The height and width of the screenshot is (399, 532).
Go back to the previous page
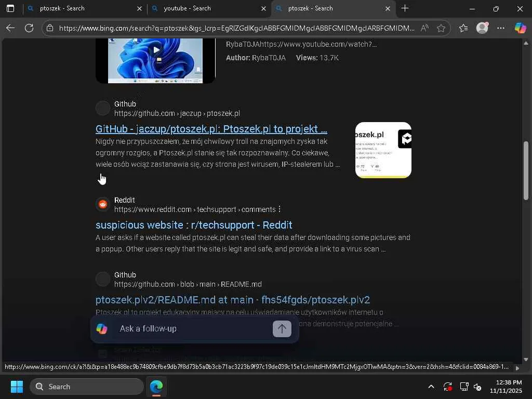point(10,28)
